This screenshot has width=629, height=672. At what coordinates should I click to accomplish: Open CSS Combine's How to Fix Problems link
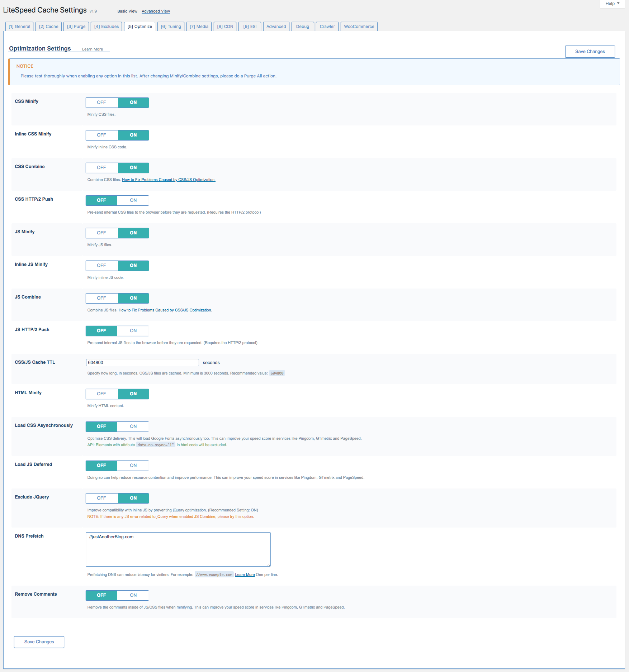point(169,180)
